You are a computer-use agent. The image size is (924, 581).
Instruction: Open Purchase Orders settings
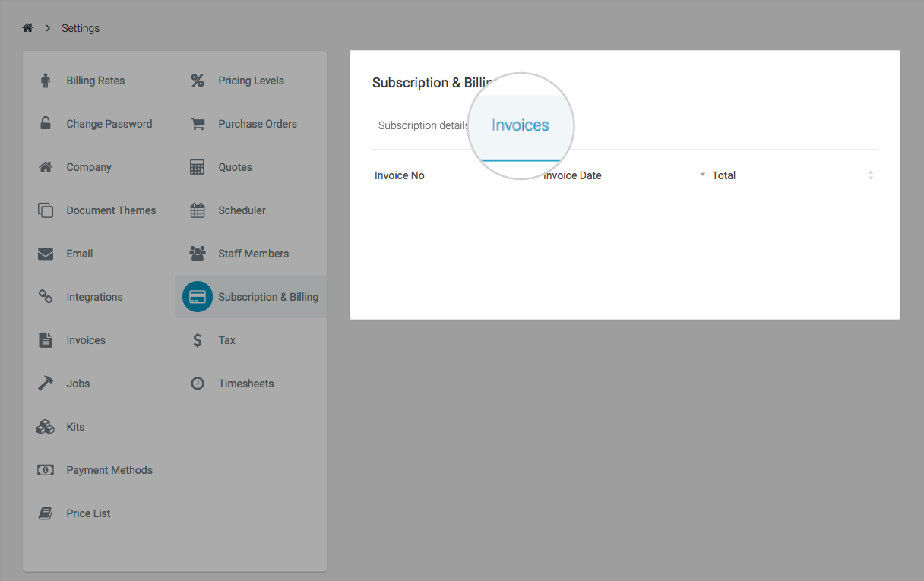pos(258,124)
